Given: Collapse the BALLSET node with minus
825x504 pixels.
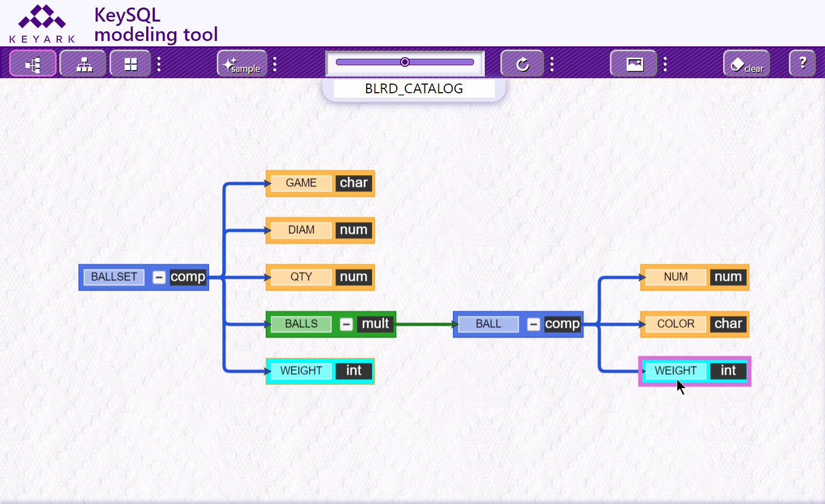Looking at the screenshot, I should click(159, 277).
